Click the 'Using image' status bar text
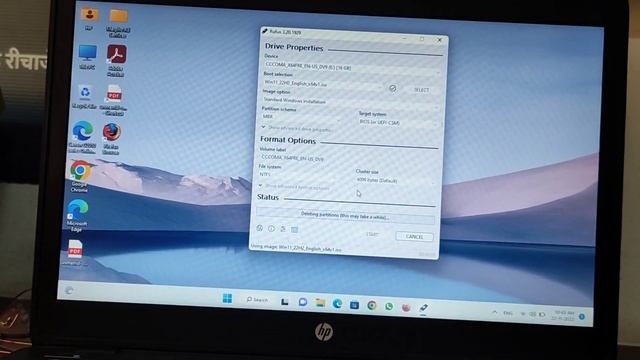This screenshot has height=360, width=640. (x=297, y=247)
